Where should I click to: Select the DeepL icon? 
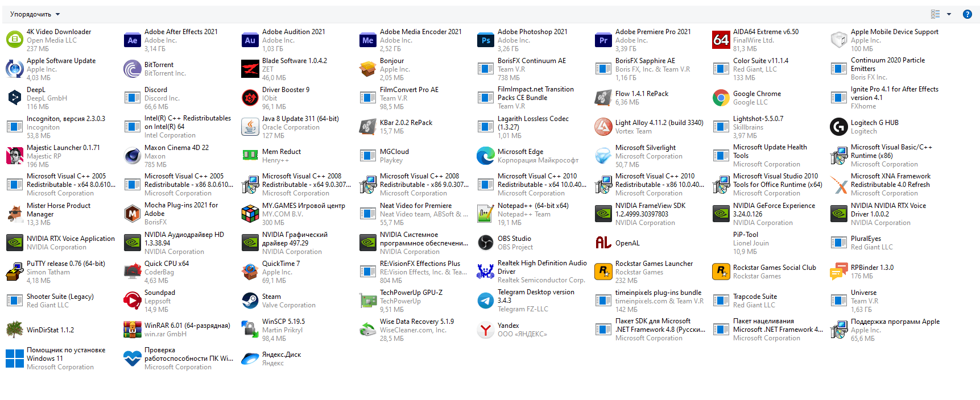pos(14,98)
